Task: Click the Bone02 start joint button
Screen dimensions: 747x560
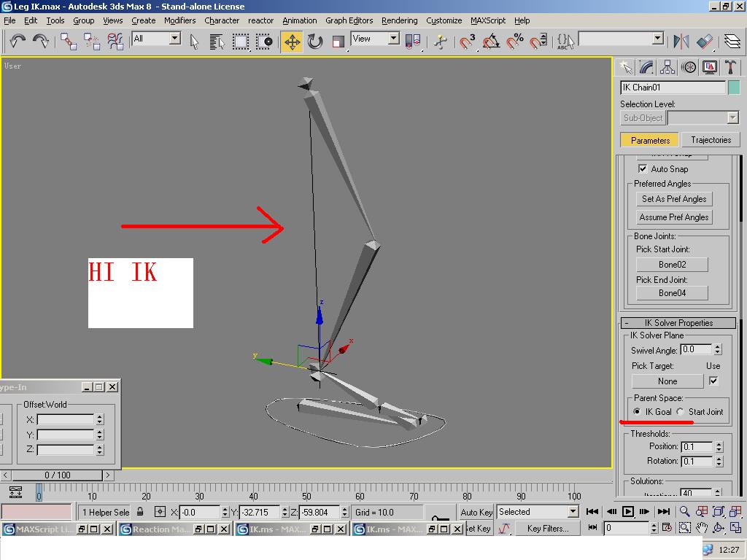Action: click(672, 264)
